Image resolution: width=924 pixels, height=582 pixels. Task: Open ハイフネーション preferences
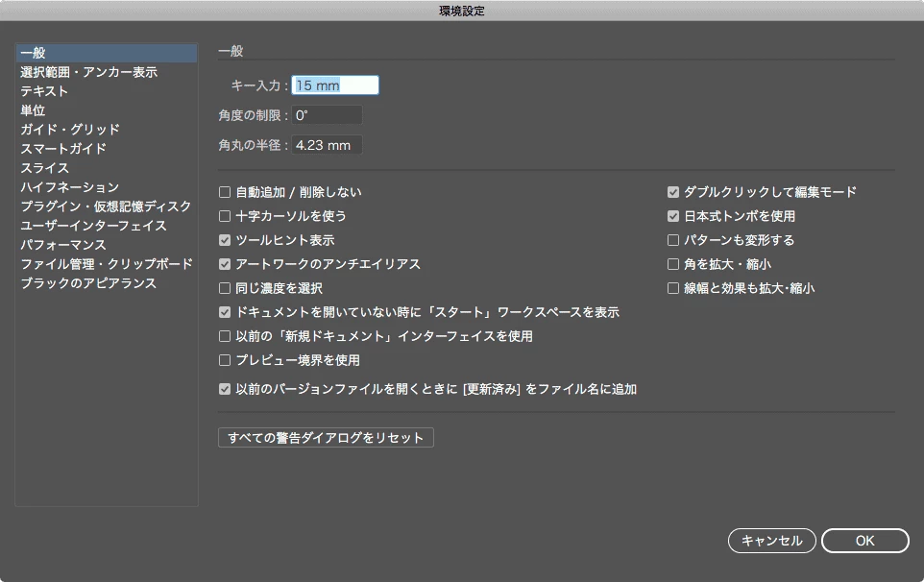click(x=70, y=187)
